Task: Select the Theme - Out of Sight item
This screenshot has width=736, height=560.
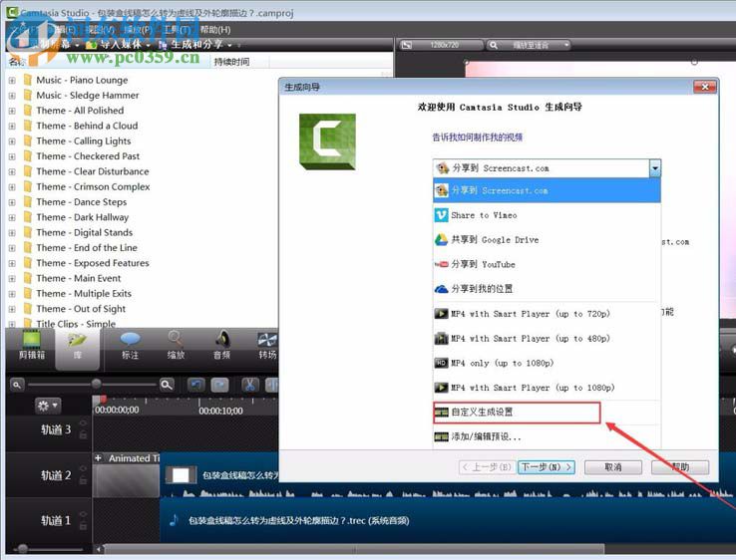Action: tap(81, 309)
